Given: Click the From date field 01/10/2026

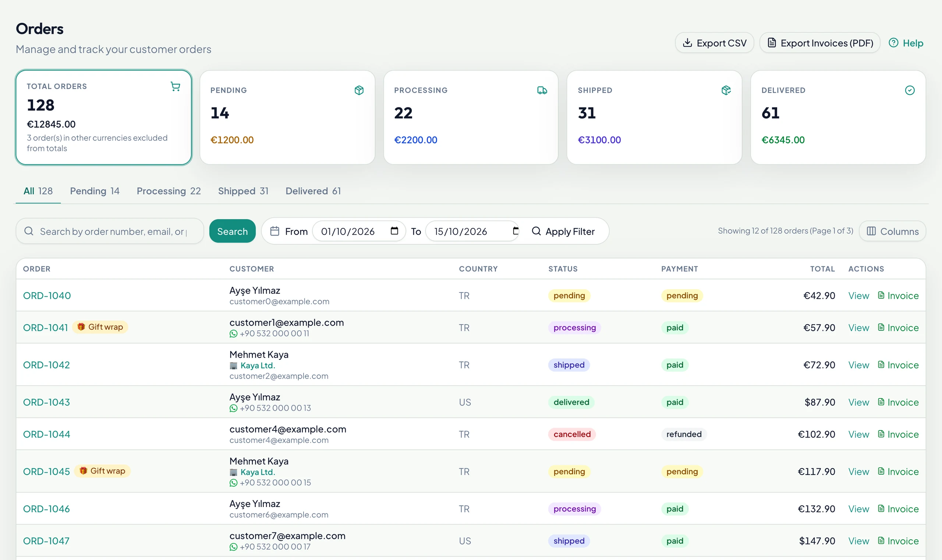Looking at the screenshot, I should point(359,231).
